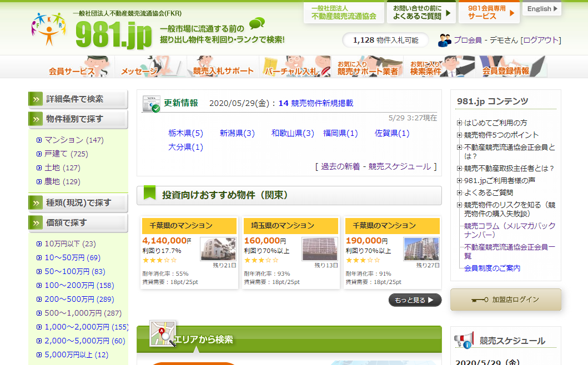
Task: Expand 不動産競売流通協会正会員とは？ tree node
Action: [x=459, y=147]
